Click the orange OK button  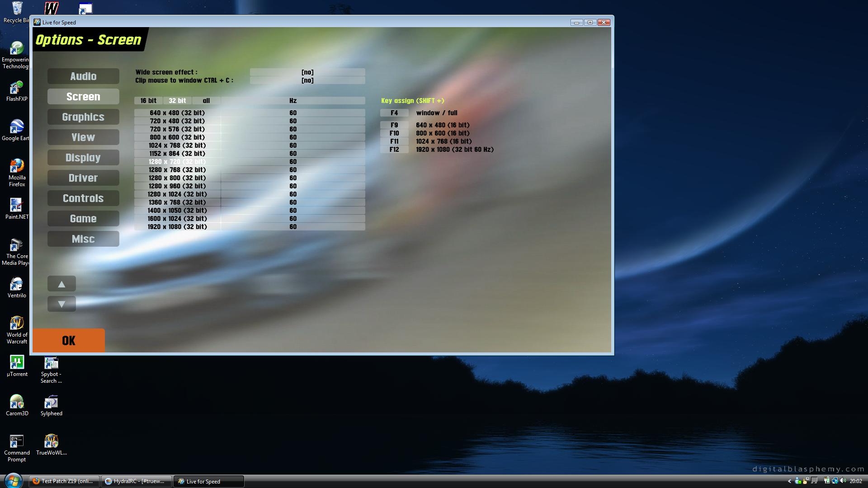point(69,341)
